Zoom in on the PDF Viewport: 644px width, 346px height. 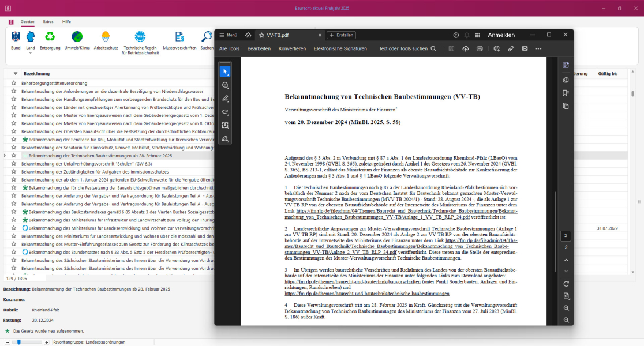pyautogui.click(x=566, y=308)
